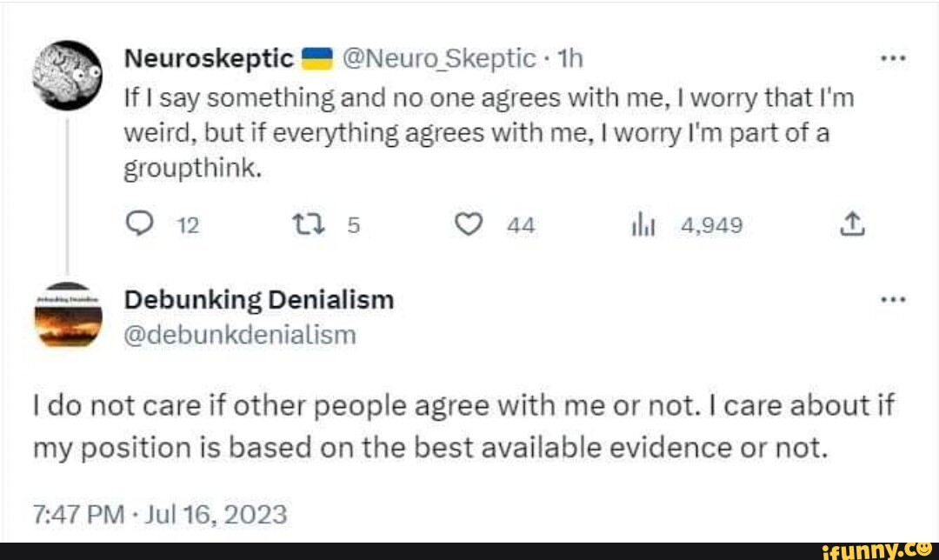This screenshot has width=939, height=560.
Task: Click the Debunking Denialism display name
Action: tap(258, 298)
